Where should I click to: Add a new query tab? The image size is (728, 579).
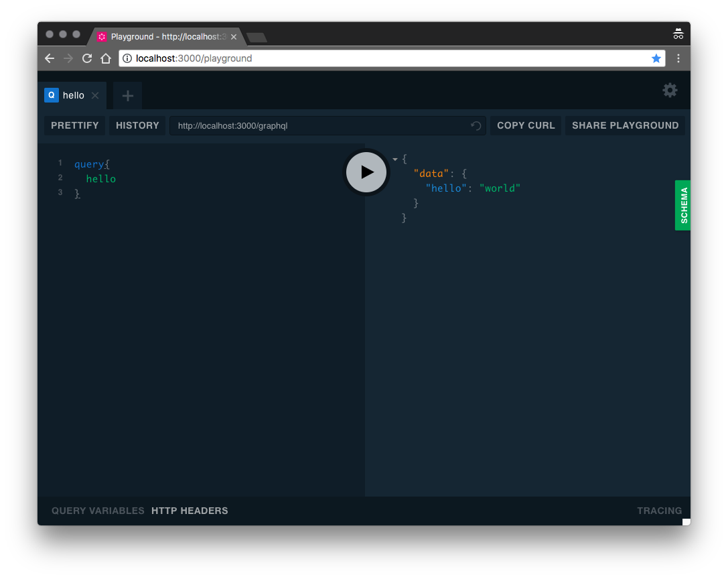[128, 96]
